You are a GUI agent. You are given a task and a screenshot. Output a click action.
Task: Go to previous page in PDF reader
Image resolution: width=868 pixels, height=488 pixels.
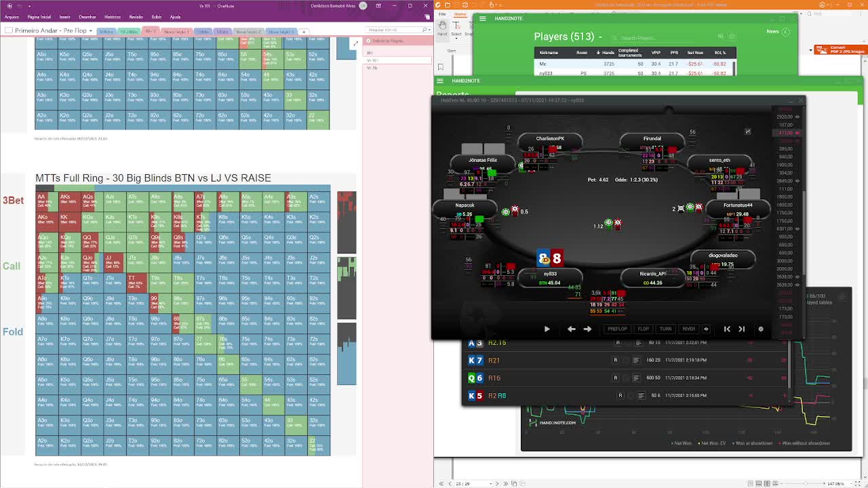(x=449, y=483)
